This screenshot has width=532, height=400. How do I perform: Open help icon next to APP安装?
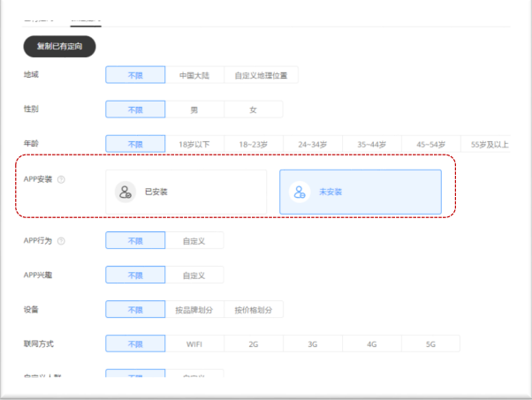pyautogui.click(x=61, y=179)
